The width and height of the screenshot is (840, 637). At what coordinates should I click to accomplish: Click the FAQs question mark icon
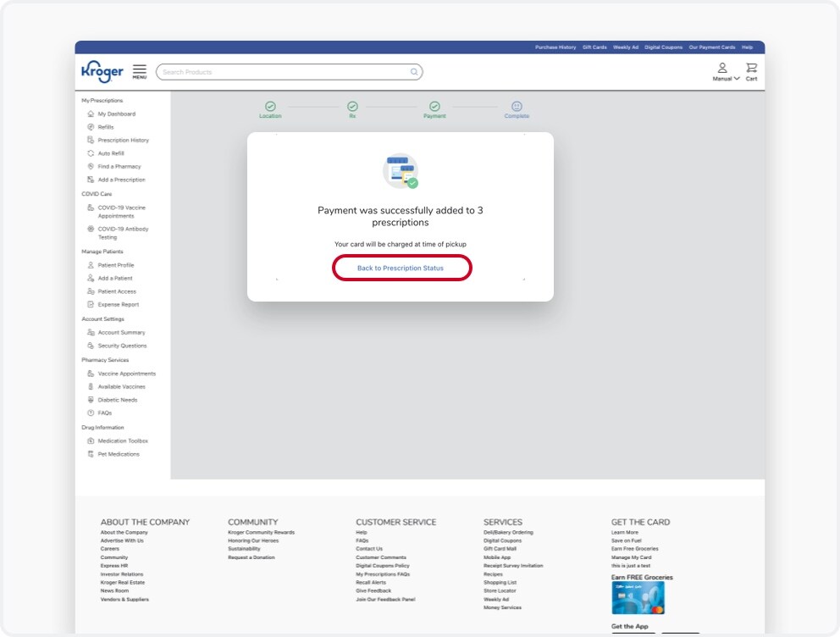[91, 413]
